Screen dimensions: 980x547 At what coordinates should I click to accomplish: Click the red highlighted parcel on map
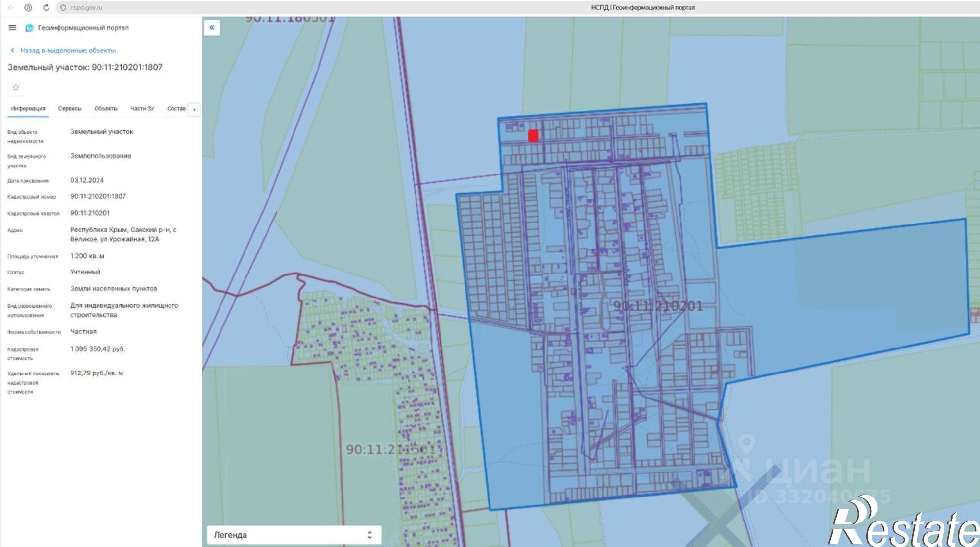(533, 136)
